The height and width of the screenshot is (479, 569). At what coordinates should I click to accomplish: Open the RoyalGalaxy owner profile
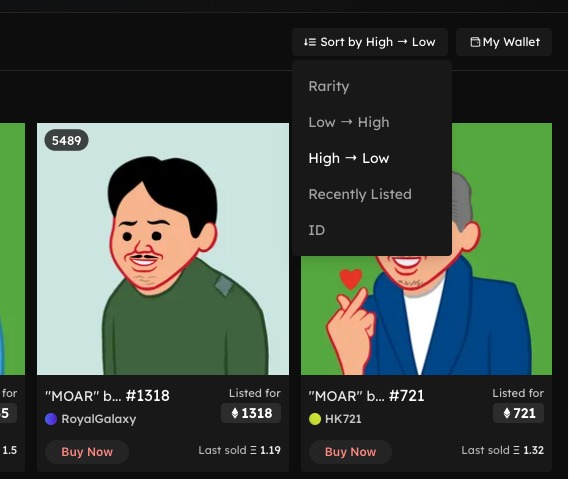pyautogui.click(x=99, y=419)
